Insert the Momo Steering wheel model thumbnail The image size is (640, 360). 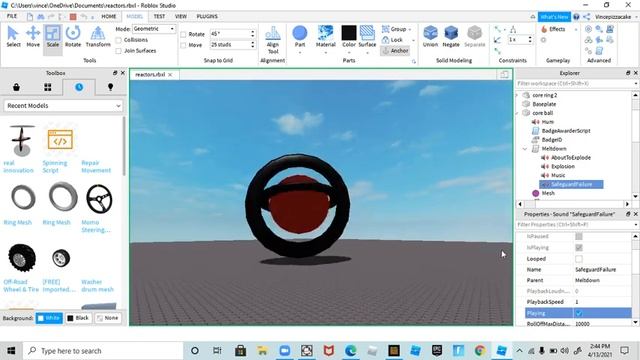[x=99, y=199]
